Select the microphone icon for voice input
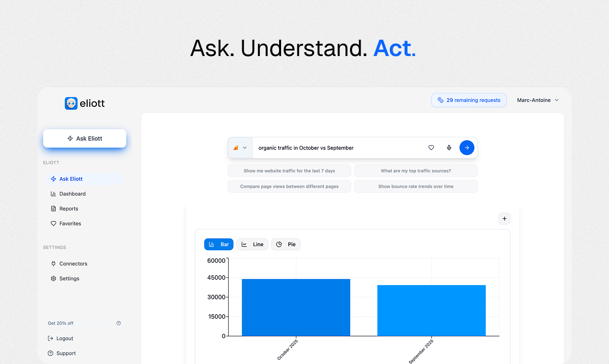 point(449,148)
